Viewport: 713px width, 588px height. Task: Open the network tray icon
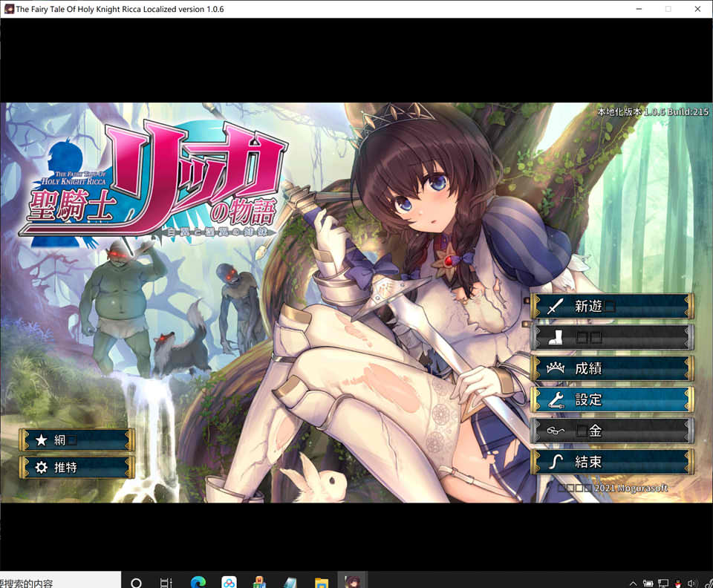click(663, 583)
